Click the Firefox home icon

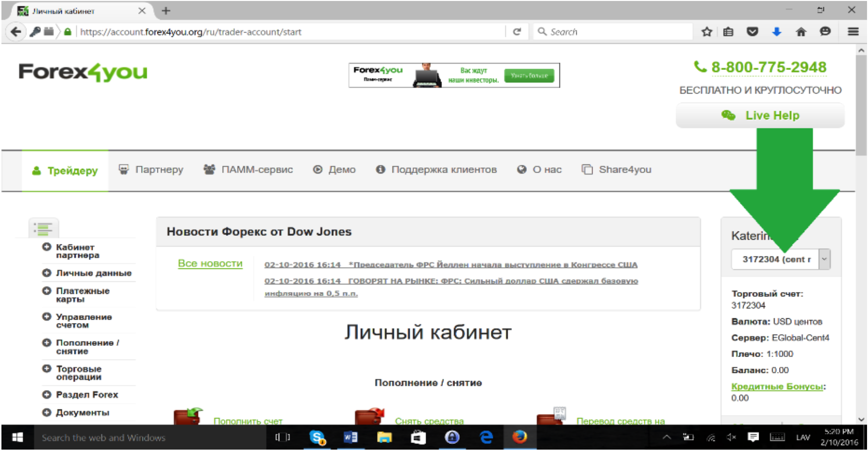[801, 32]
